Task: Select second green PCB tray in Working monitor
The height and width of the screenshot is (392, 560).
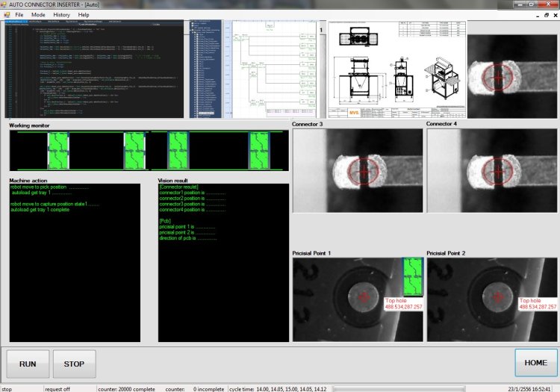Action: (x=134, y=150)
